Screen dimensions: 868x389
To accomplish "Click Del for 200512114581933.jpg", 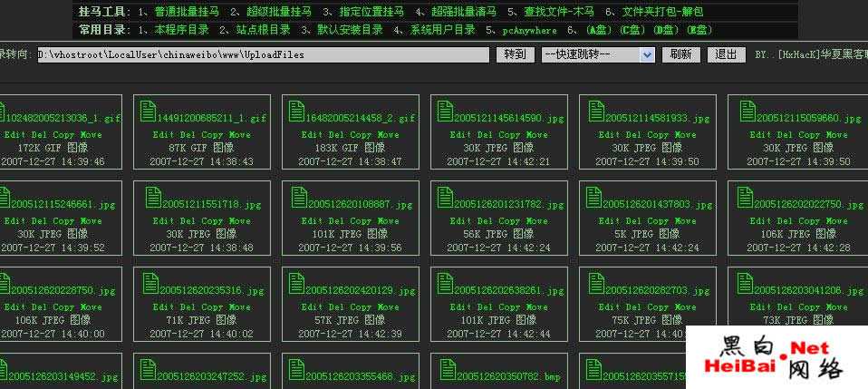I will (x=633, y=134).
